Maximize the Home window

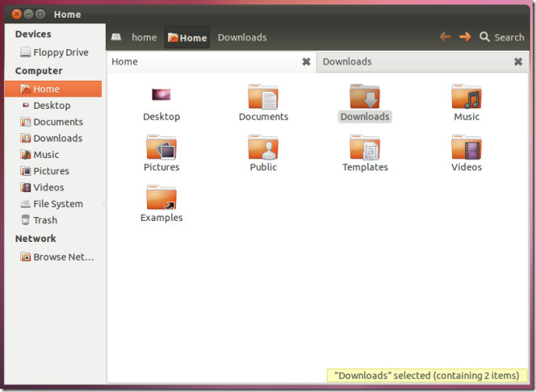tap(40, 14)
